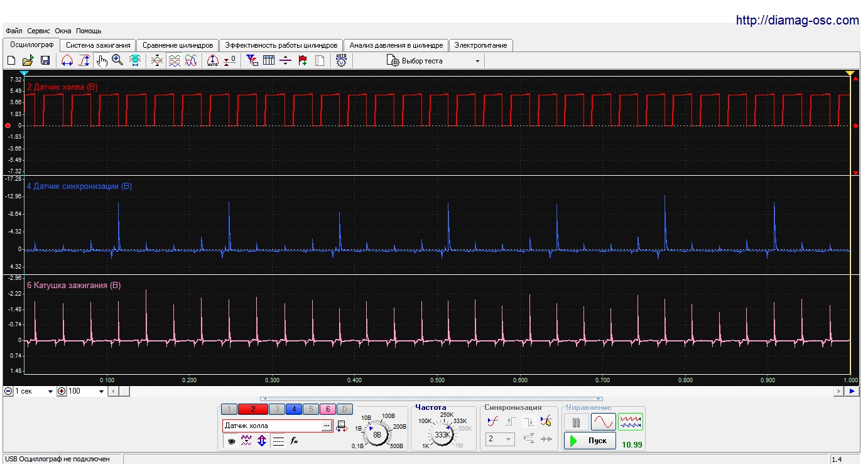This screenshot has width=868, height=467.
Task: Open the notes checklist icon
Action: click(320, 61)
